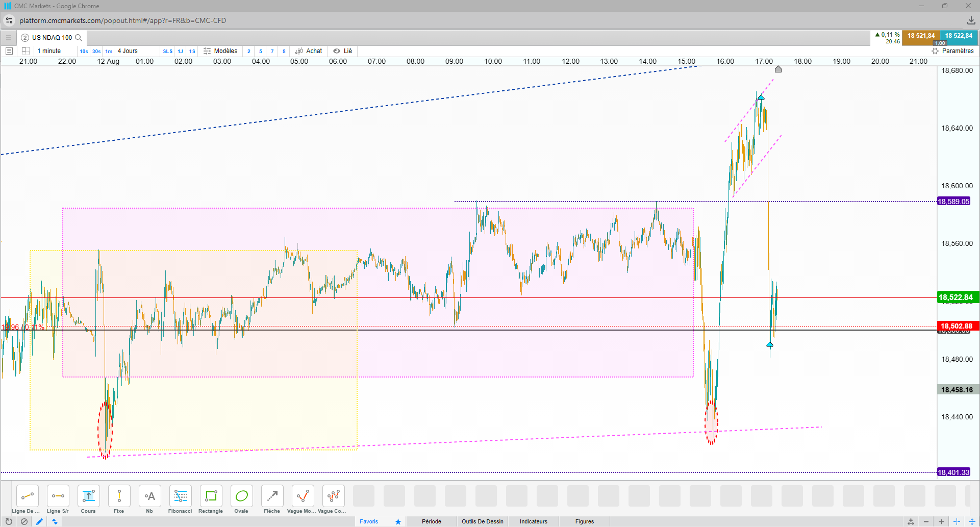This screenshot has width=980, height=527.
Task: Load chart template preset 8
Action: (x=284, y=51)
